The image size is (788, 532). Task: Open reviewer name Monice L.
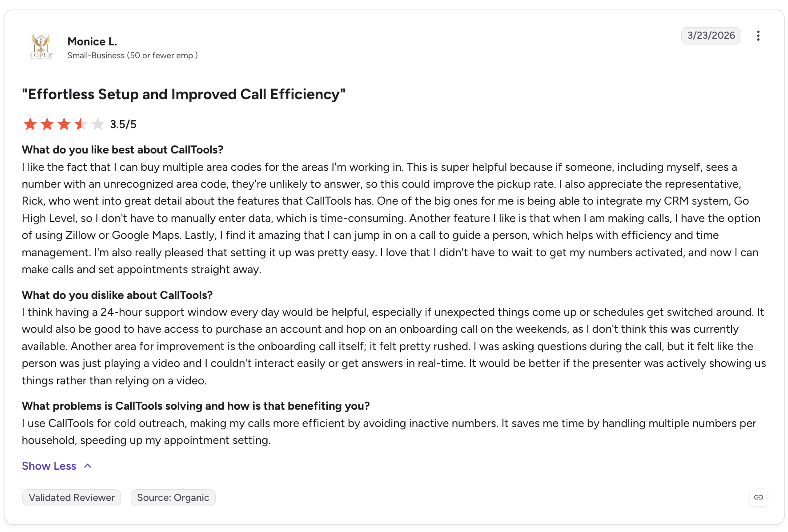(x=92, y=41)
